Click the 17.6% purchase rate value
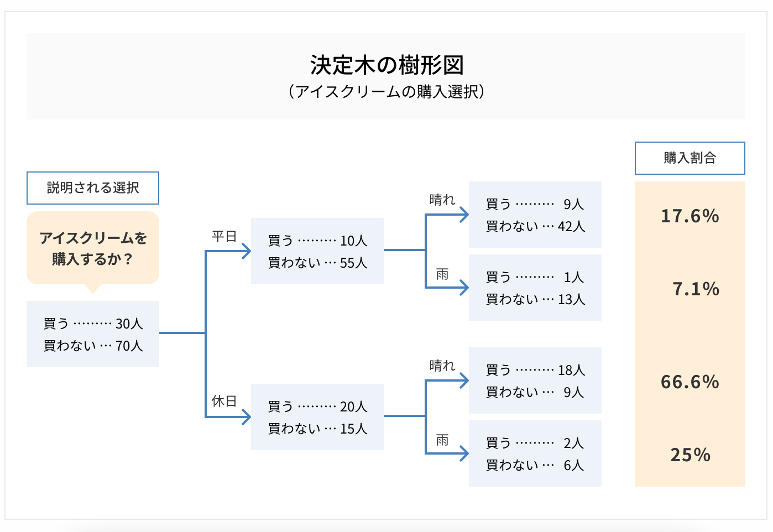The image size is (773, 532). tap(690, 216)
